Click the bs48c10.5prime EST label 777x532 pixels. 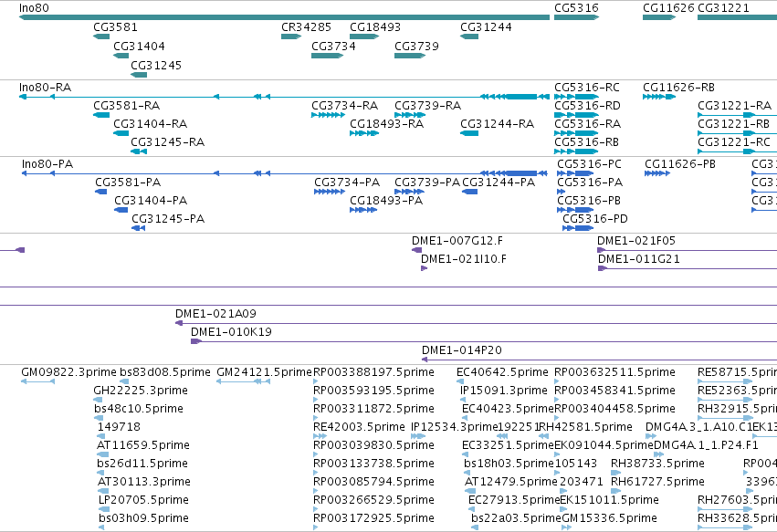pyautogui.click(x=139, y=409)
